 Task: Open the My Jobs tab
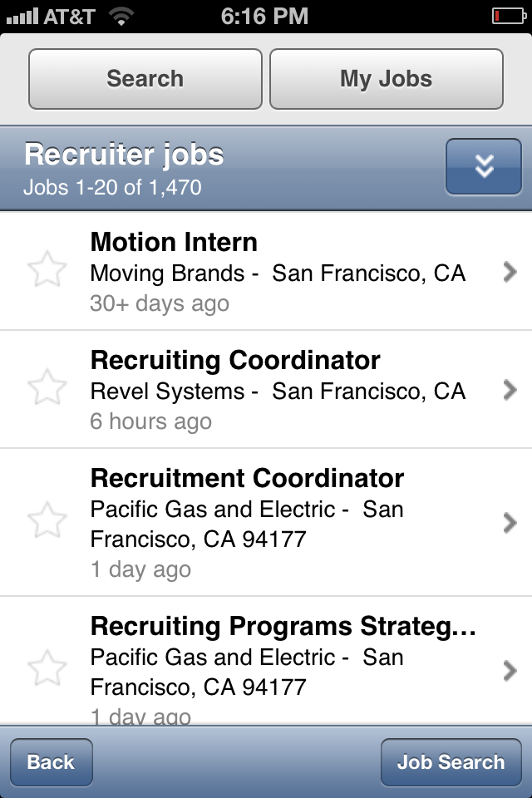[386, 79]
